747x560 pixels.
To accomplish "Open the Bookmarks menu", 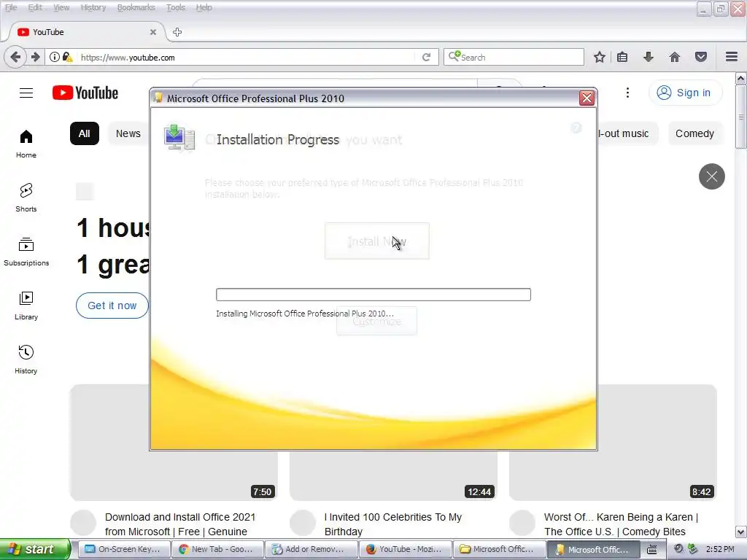I will (136, 7).
